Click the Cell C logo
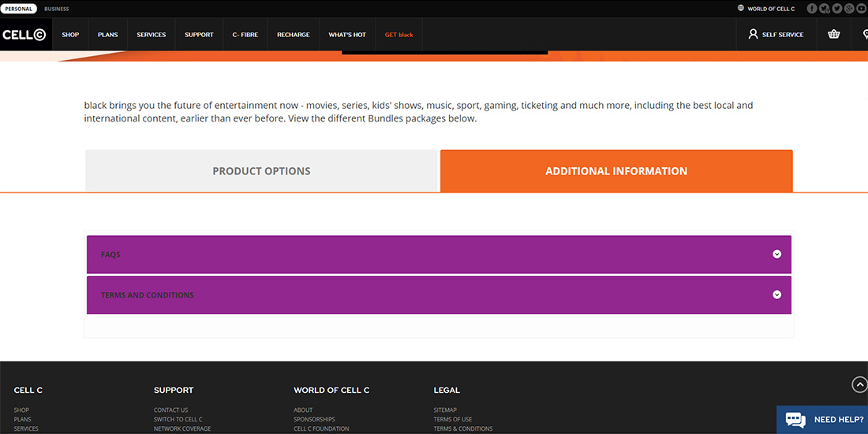Screen dimensions: 868x434 24,35
